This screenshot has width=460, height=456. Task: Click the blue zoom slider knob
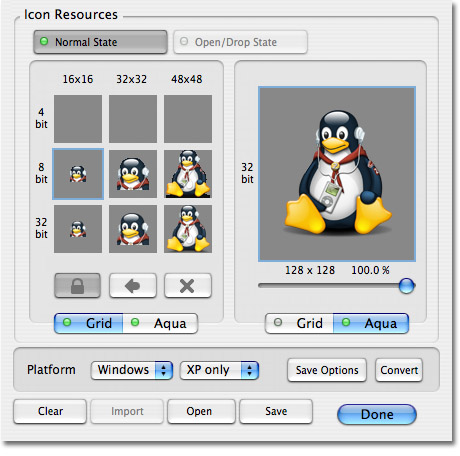coord(407,286)
